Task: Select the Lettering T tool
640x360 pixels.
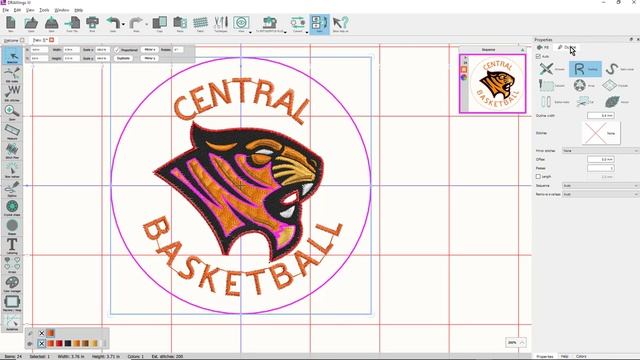Action: pos(12,246)
